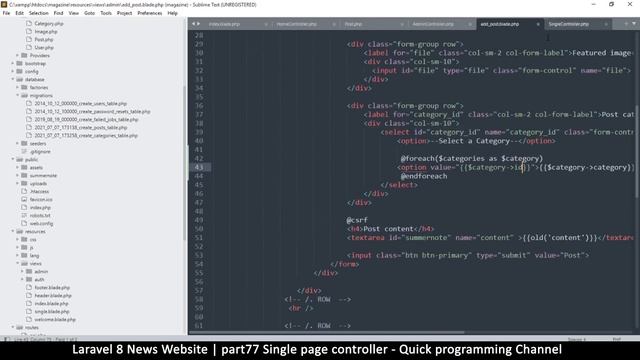Close the Post.php editor tab
This screenshot has width=640, height=360.
click(402, 24)
